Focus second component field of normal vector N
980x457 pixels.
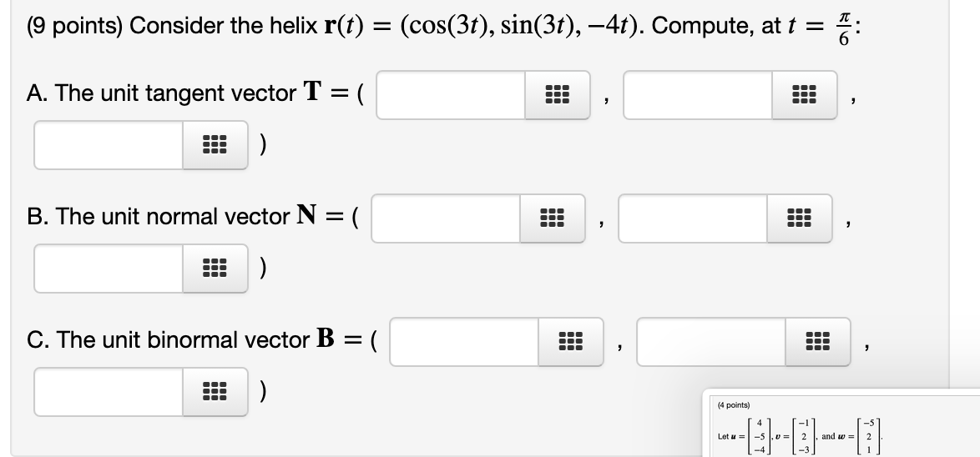(694, 218)
